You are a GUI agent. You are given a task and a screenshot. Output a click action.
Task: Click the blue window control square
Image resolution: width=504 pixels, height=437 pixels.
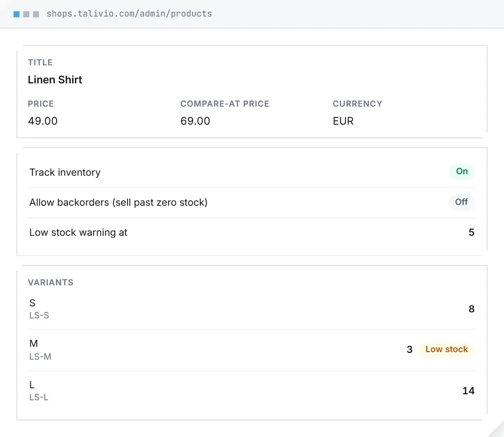tap(16, 14)
